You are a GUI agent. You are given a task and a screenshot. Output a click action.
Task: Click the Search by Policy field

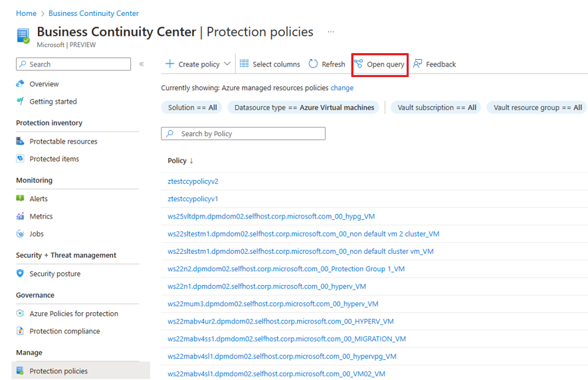(x=243, y=134)
